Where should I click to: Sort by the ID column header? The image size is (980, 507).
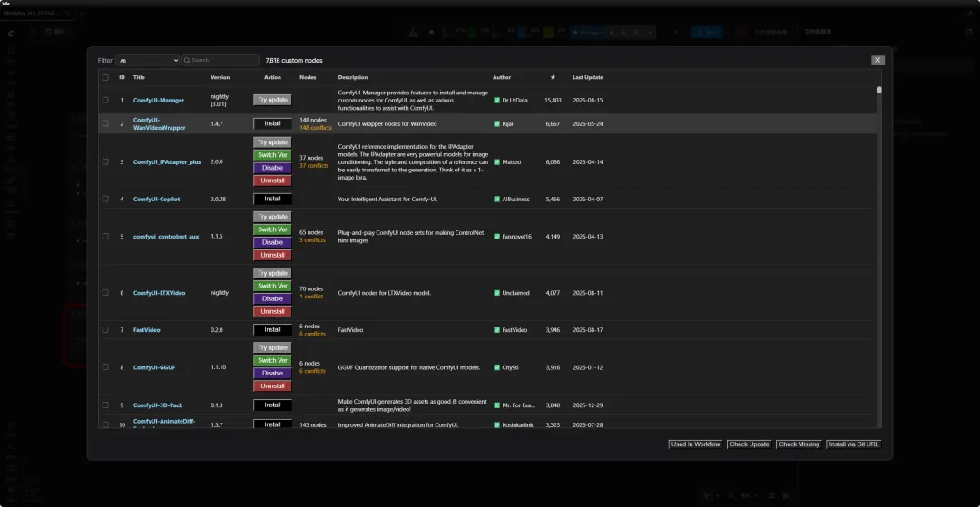[x=122, y=77]
